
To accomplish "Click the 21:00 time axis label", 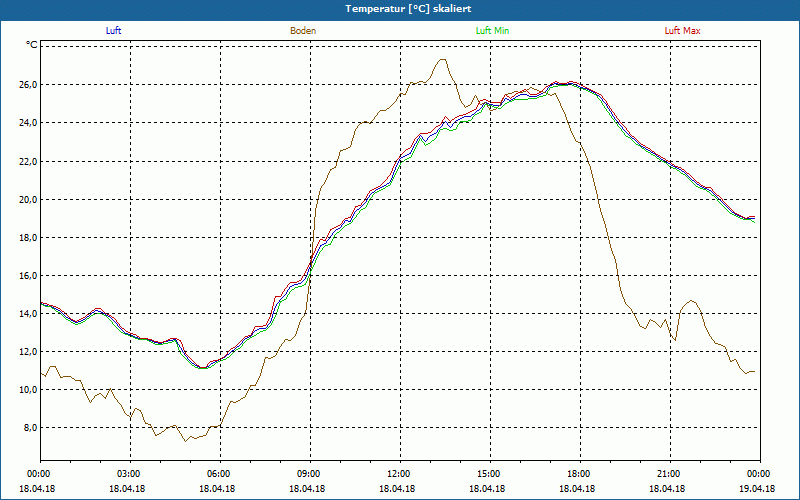I will (x=670, y=474).
